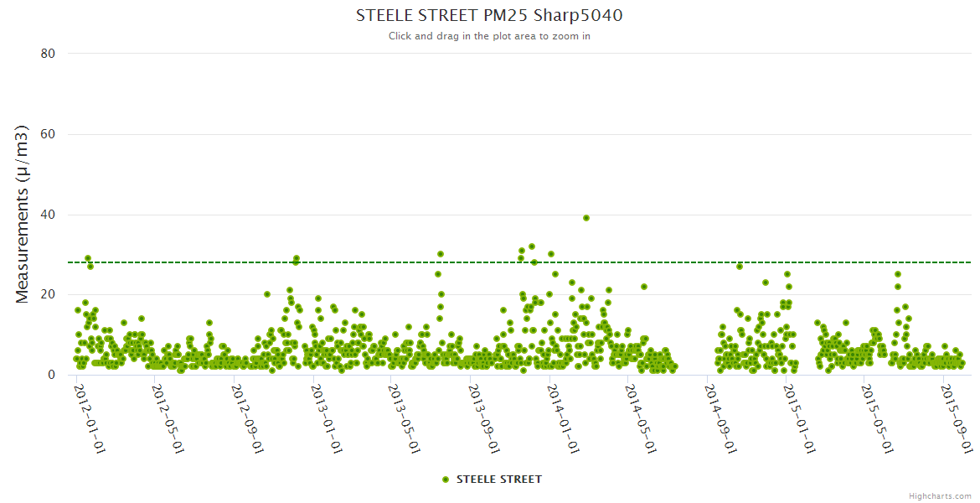Click the isolated point near 20 in late 2012
980x503 pixels.
click(x=267, y=294)
